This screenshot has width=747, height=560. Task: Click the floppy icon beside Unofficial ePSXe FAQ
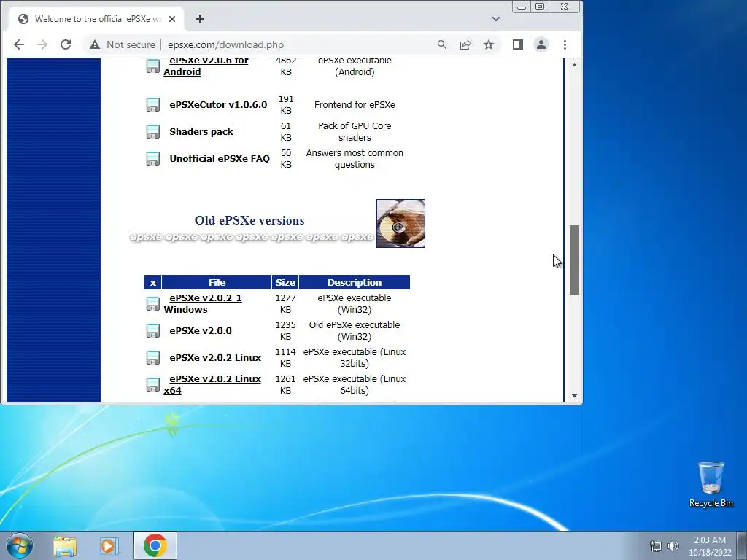(153, 158)
